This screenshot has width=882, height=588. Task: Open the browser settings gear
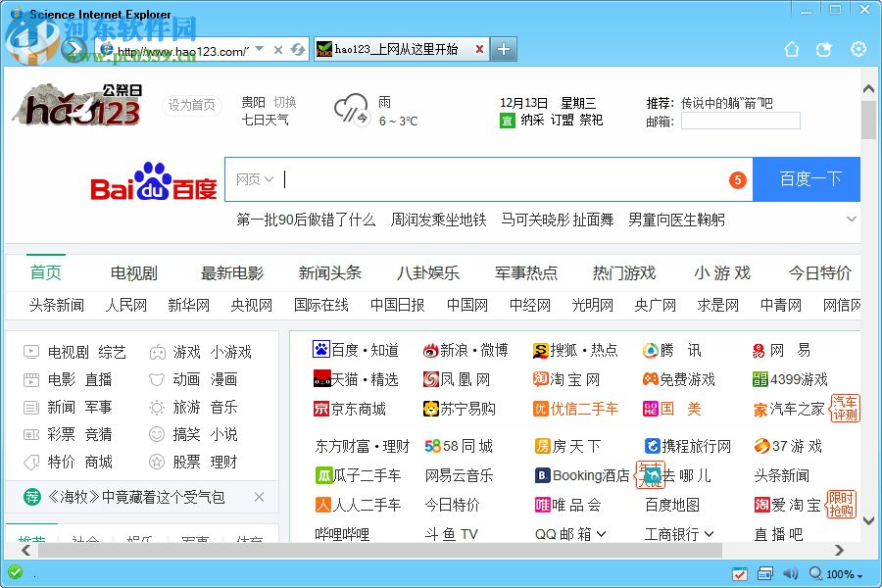(x=857, y=49)
